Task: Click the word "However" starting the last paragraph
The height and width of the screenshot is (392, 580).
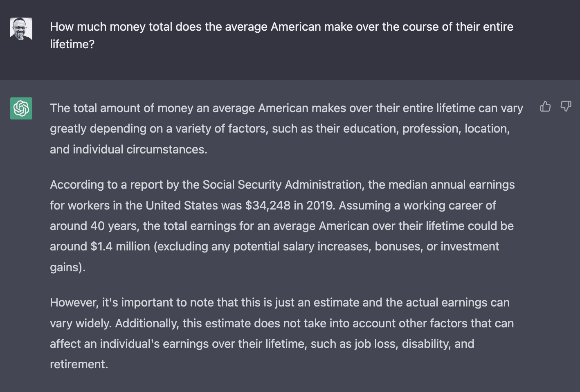Action: (x=74, y=302)
